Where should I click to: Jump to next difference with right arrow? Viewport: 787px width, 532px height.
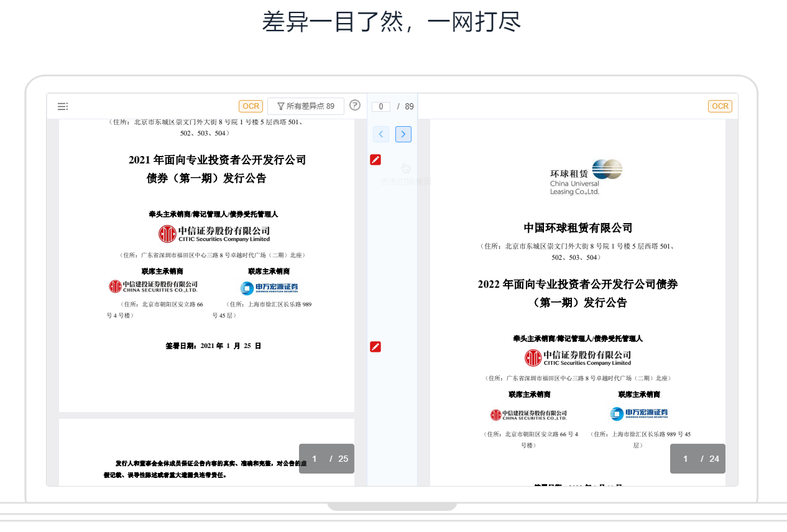pos(403,134)
